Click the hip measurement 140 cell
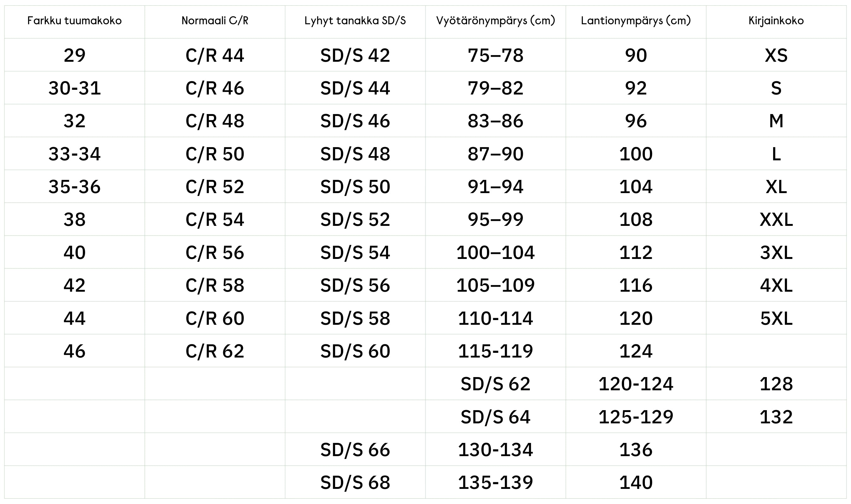Viewport: 851px width, 504px height. point(636,482)
